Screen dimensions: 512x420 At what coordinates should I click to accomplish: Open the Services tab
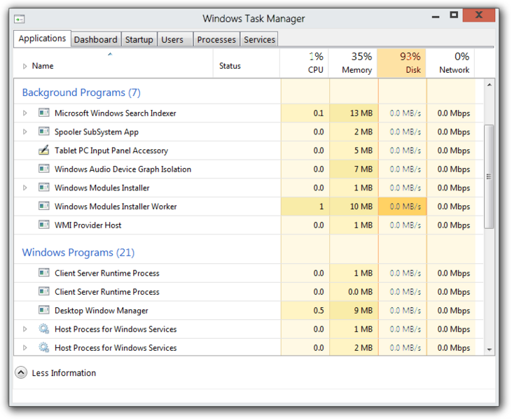(x=259, y=40)
